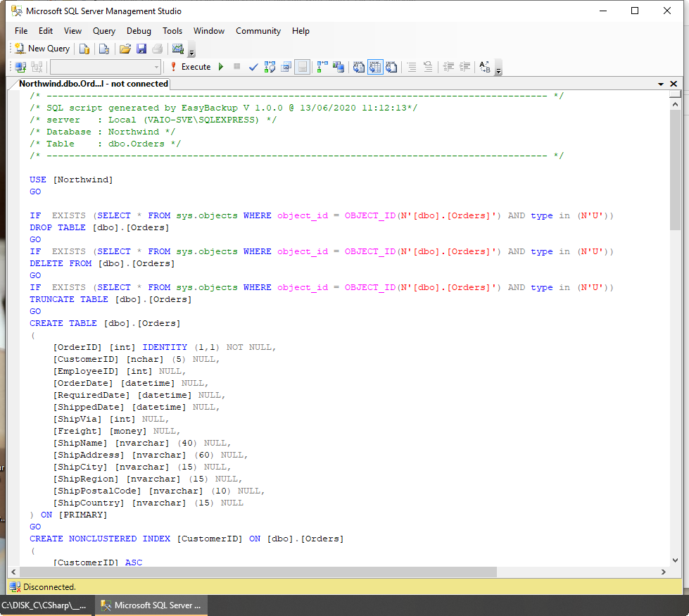Click the Open File folder icon
This screenshot has width=689, height=616.
coord(125,49)
